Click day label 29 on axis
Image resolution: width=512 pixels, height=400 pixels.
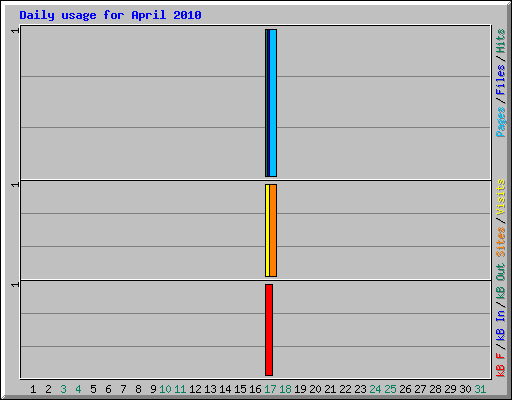pos(450,389)
